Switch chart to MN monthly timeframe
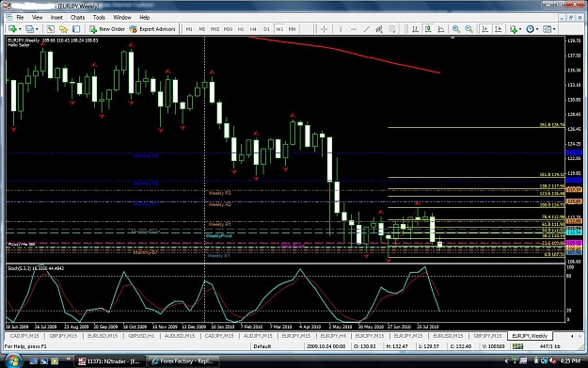 (x=292, y=29)
